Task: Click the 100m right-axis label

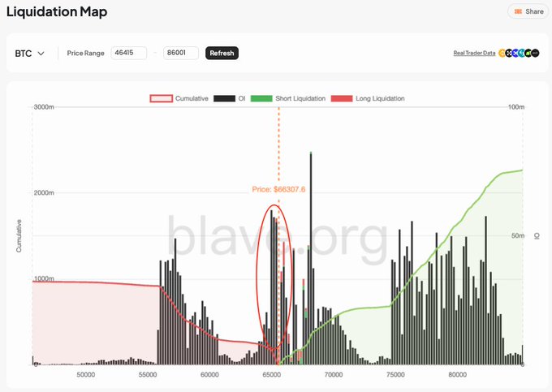Action: pos(516,107)
